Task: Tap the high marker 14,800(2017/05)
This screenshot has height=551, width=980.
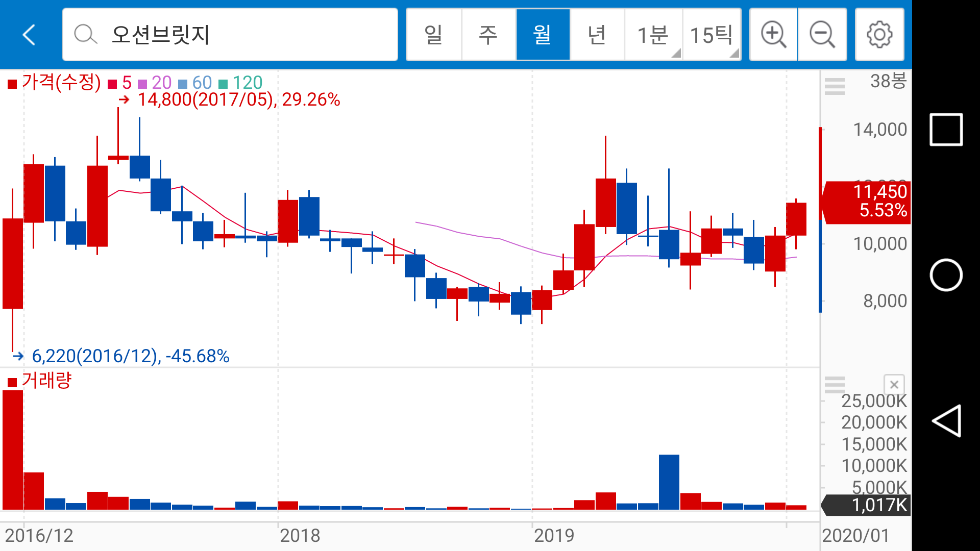Action: (x=230, y=99)
